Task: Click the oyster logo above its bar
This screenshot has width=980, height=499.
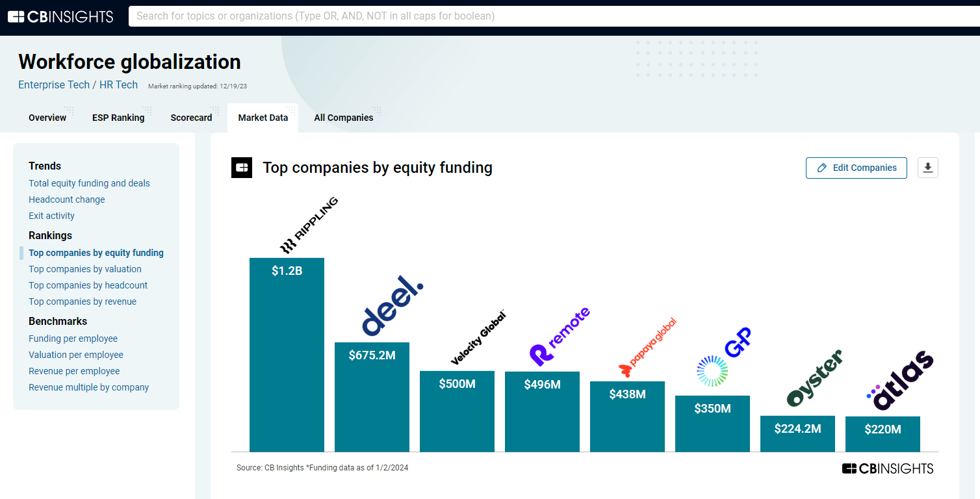Action: pos(814,378)
